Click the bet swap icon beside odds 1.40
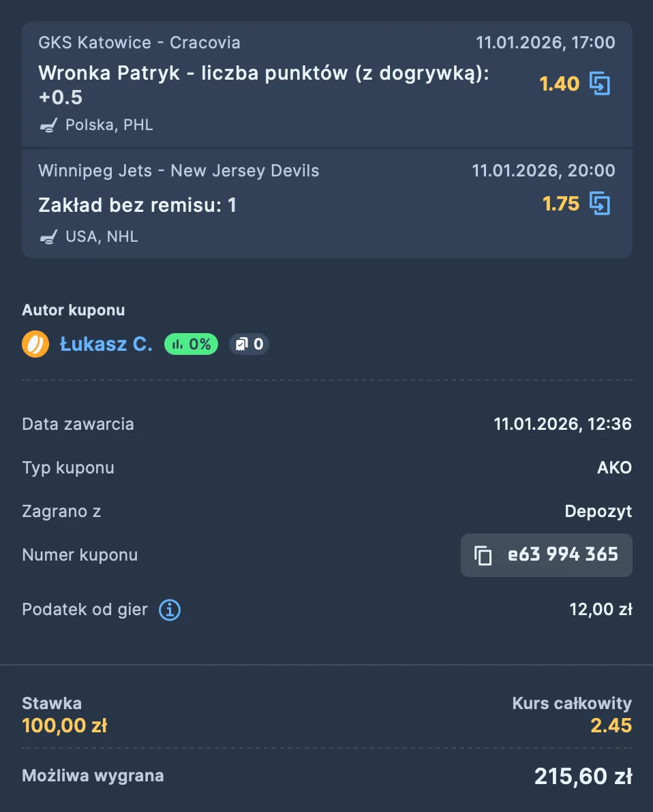Viewport: 653px width, 812px height. click(601, 83)
